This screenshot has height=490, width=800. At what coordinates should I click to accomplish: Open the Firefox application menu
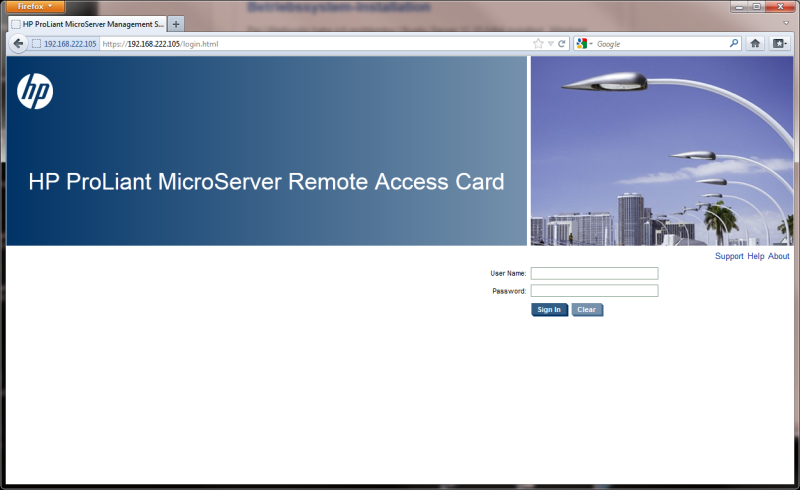click(35, 6)
